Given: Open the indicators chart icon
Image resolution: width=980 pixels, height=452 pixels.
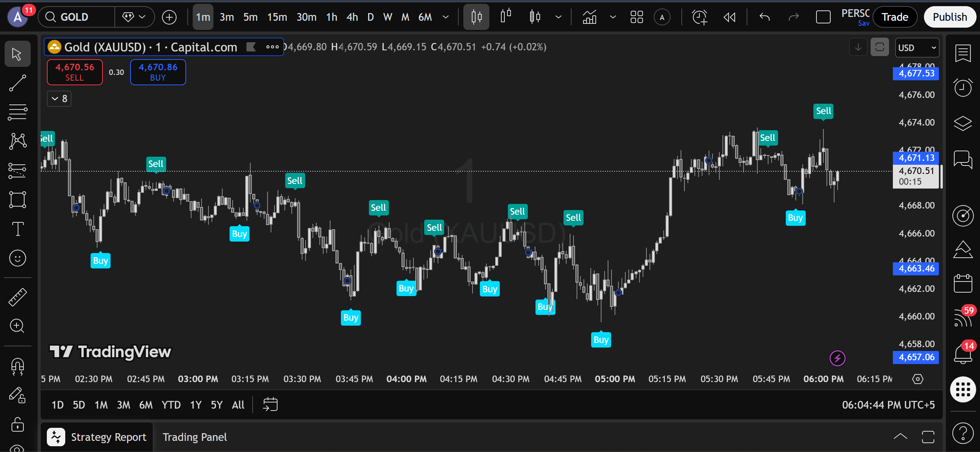Looking at the screenshot, I should [x=589, y=17].
